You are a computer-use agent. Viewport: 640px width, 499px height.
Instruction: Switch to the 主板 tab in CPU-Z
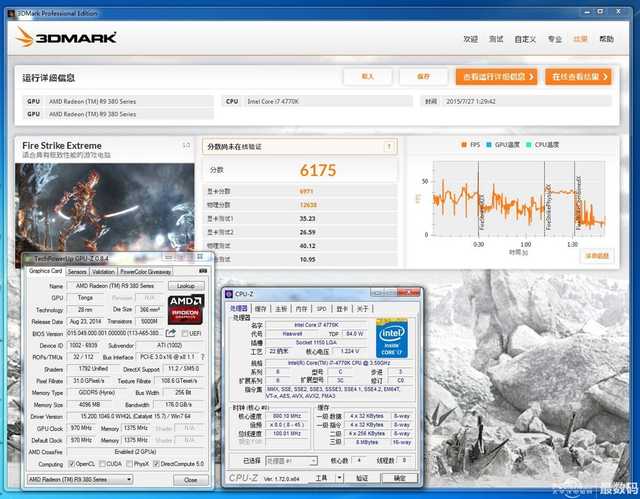[x=281, y=309]
